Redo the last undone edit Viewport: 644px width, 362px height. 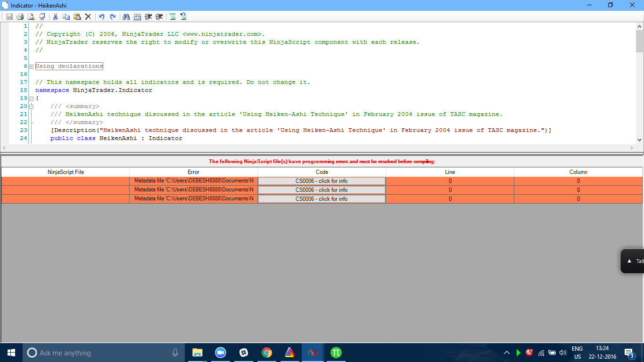coord(112,16)
